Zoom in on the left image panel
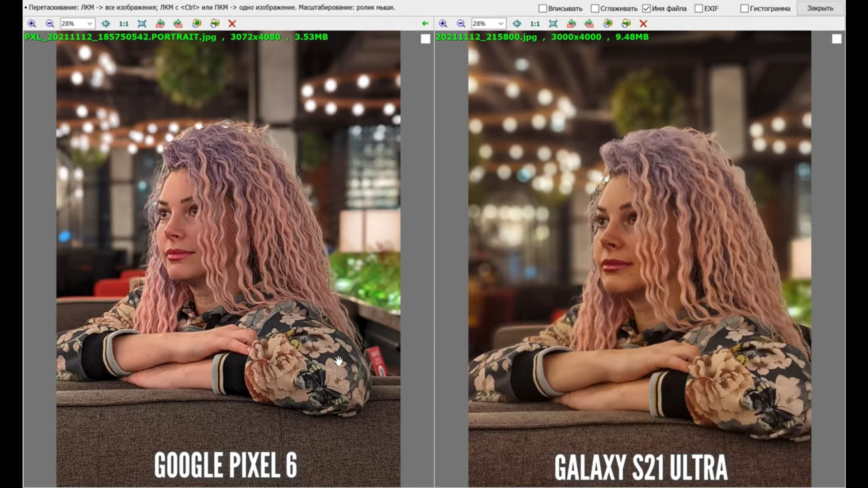868x488 pixels. 32,23
